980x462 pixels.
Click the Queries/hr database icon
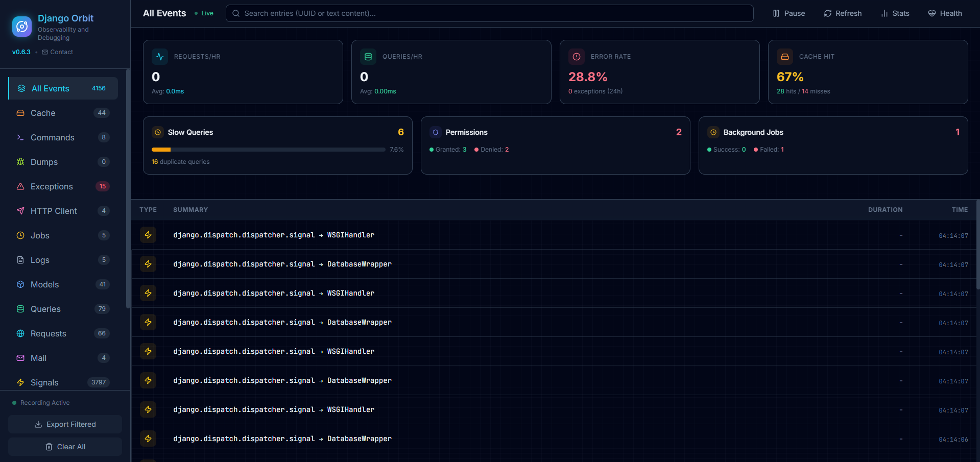[x=368, y=57]
